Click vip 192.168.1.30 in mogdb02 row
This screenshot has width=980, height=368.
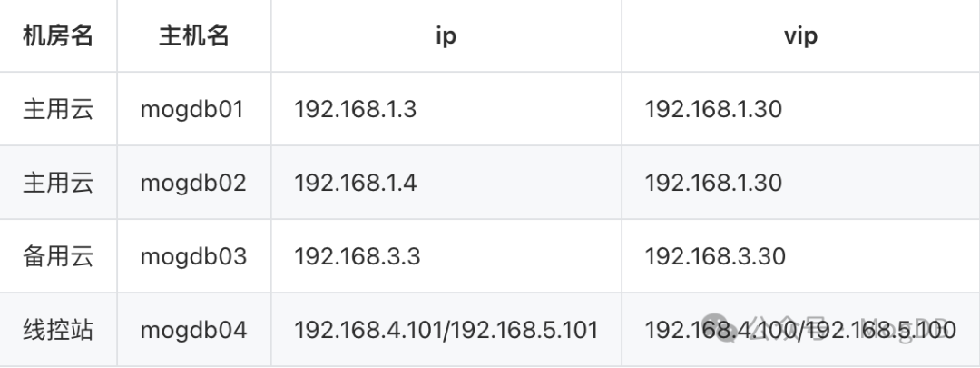tap(713, 183)
